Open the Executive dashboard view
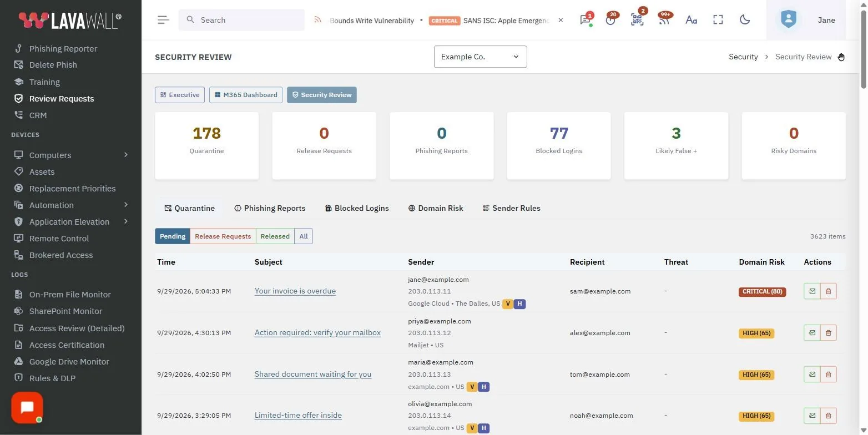The width and height of the screenshot is (868, 435). tap(180, 95)
